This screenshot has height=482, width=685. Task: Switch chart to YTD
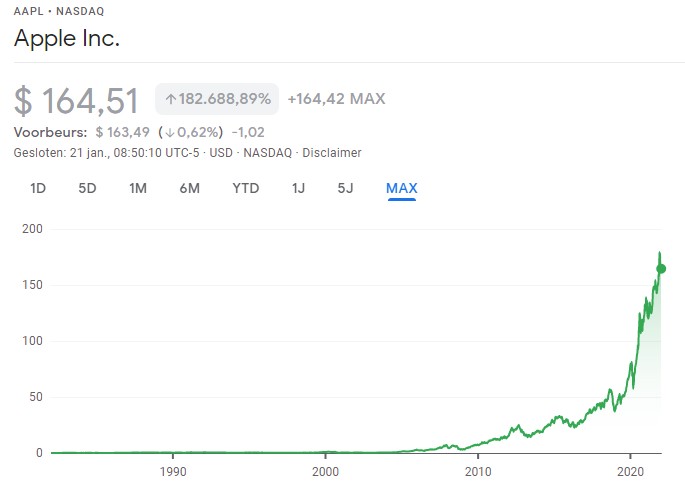click(246, 188)
